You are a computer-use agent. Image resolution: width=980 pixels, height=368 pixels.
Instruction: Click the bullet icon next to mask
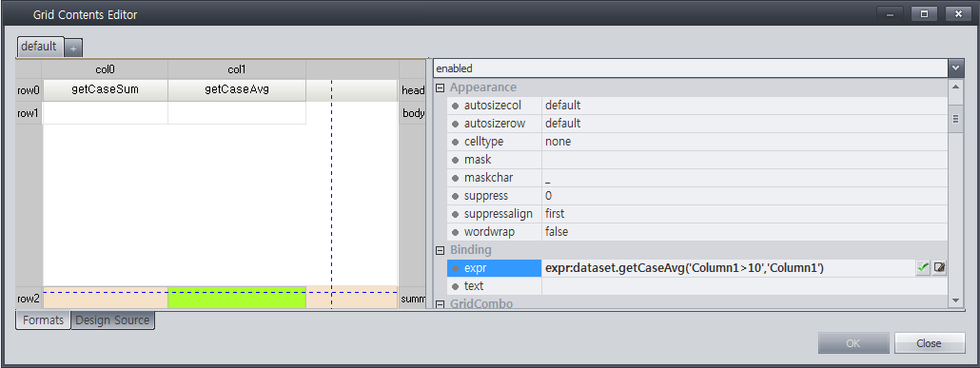456,160
